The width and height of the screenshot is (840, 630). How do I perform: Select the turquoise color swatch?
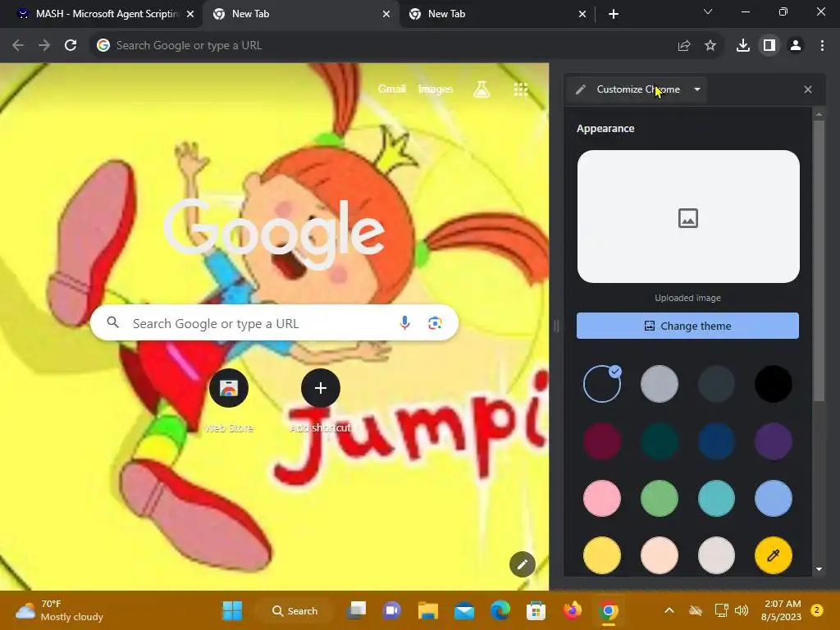(x=716, y=499)
